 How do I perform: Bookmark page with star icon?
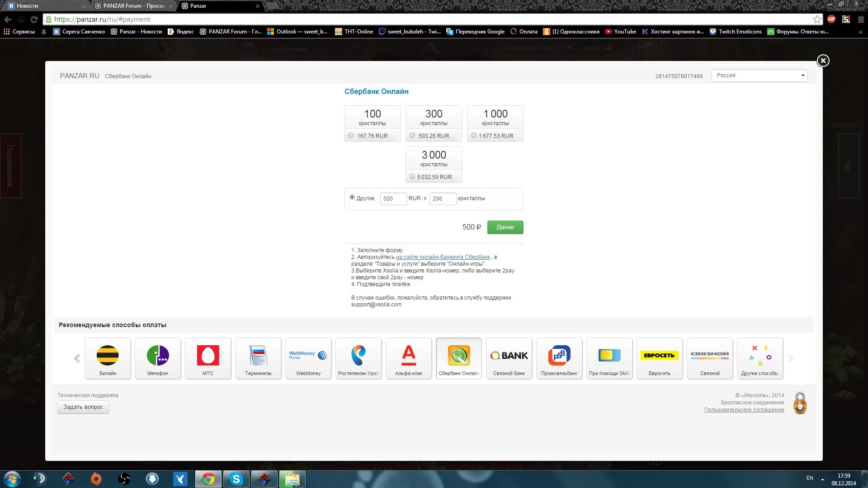tap(817, 19)
